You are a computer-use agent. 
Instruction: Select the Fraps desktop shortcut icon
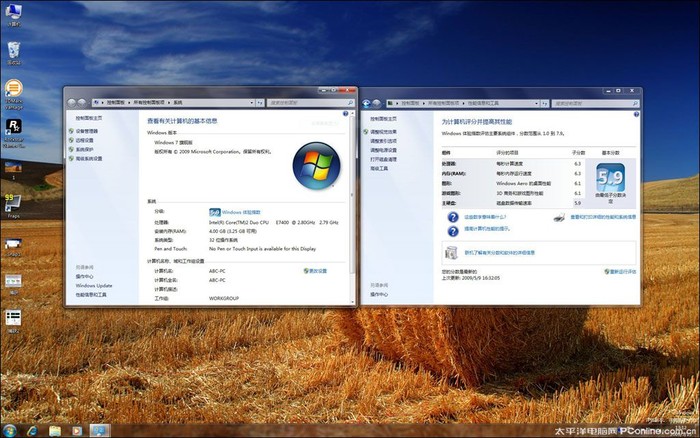(13, 204)
